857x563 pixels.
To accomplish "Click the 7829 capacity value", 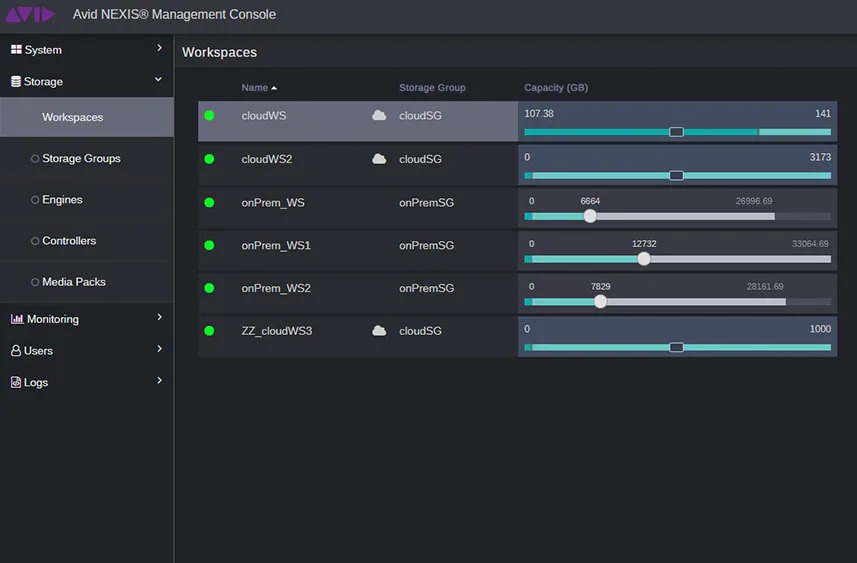I will [600, 286].
